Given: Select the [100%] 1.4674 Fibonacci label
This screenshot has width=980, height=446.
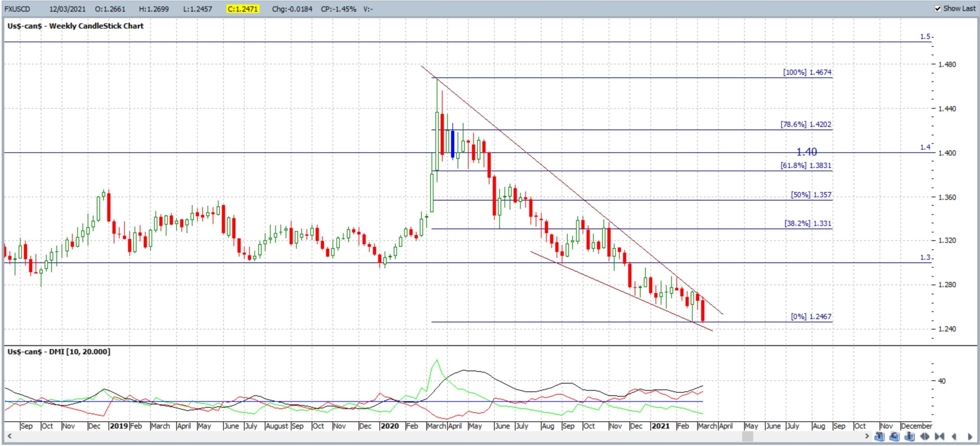Looking at the screenshot, I should pyautogui.click(x=807, y=72).
